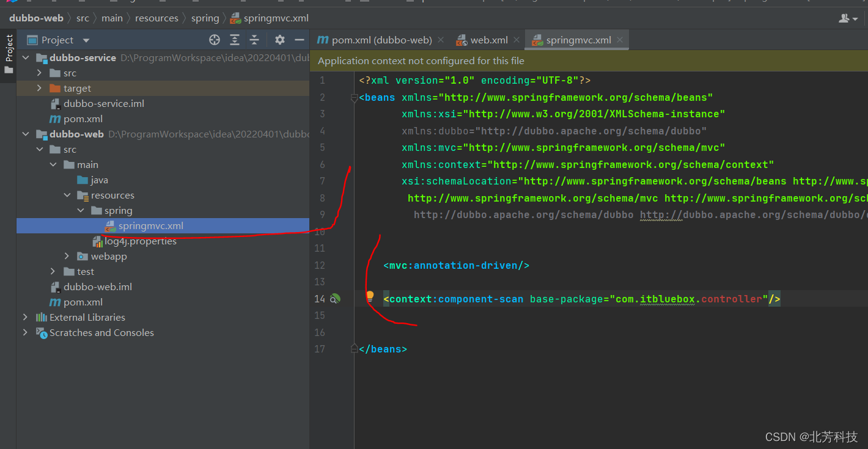
Task: Collapse the dubbo-service module node
Action: pyautogui.click(x=25, y=57)
